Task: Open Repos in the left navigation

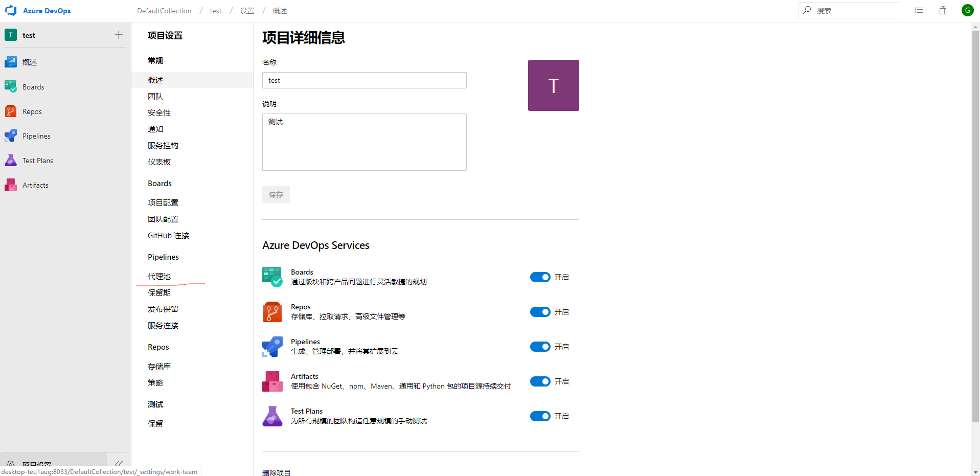Action: coord(32,111)
